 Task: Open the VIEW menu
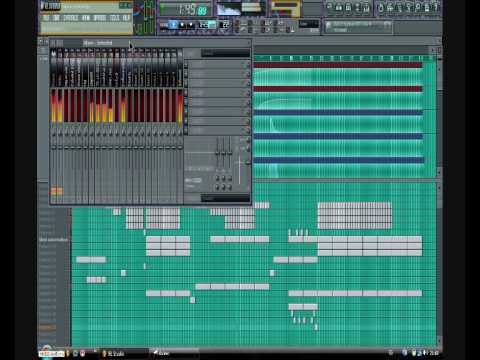(x=86, y=17)
